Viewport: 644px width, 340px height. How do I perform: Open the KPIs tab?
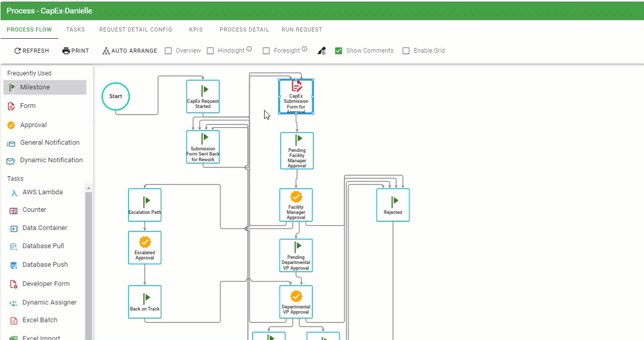tap(196, 29)
